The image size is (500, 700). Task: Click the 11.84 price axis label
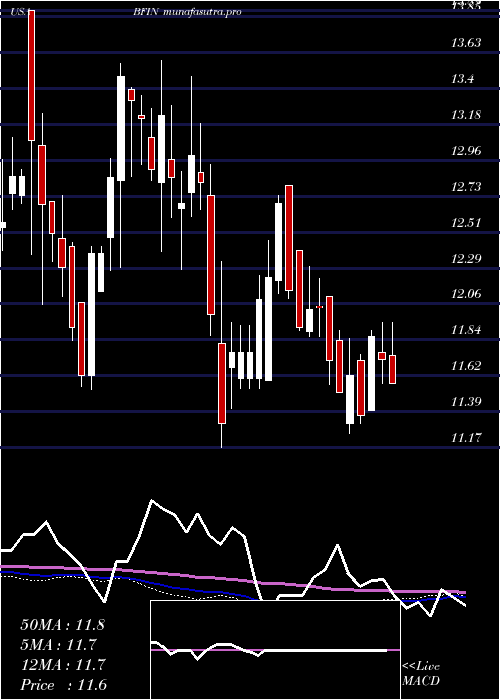(466, 330)
